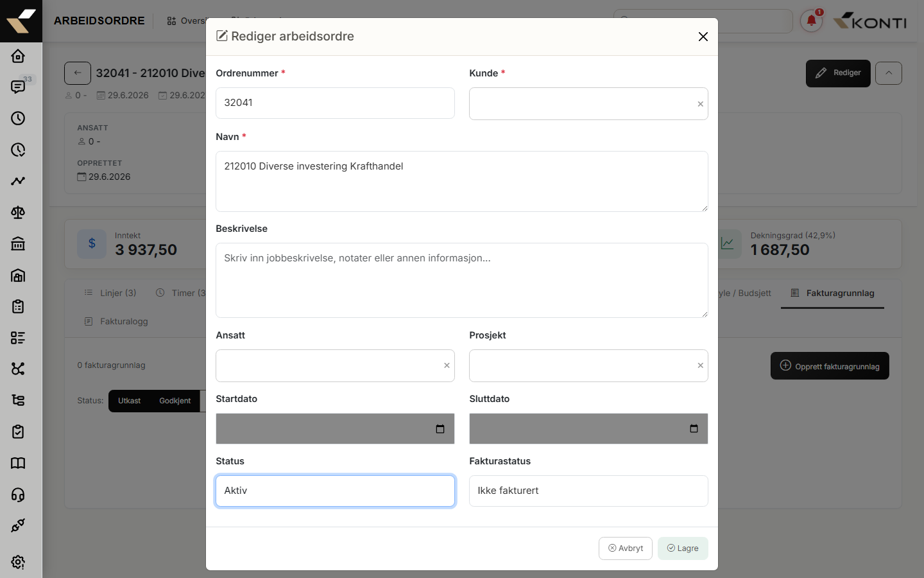Click the Sluttdato date field
The image size is (924, 578).
pyautogui.click(x=588, y=428)
